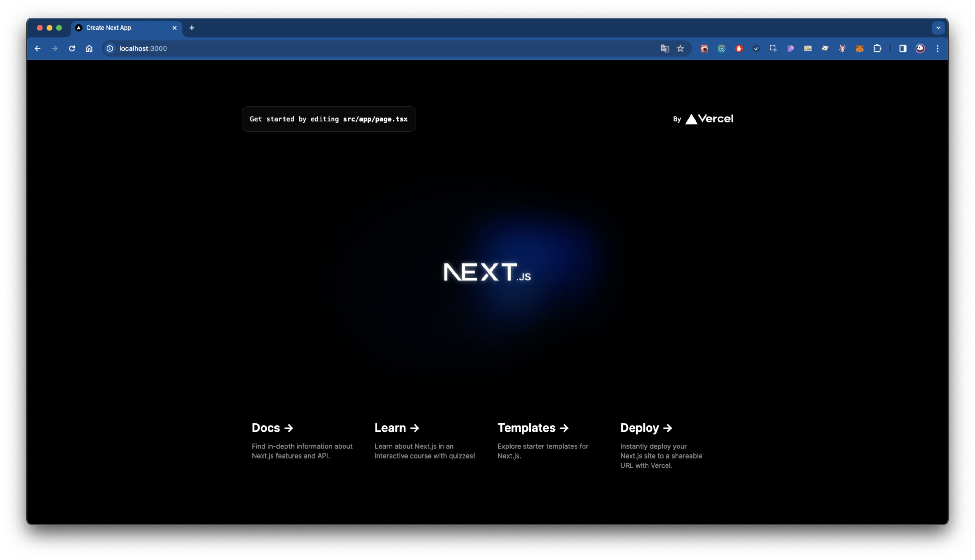This screenshot has height=560, width=975.
Task: Close the Create Next App tab
Action: click(175, 28)
